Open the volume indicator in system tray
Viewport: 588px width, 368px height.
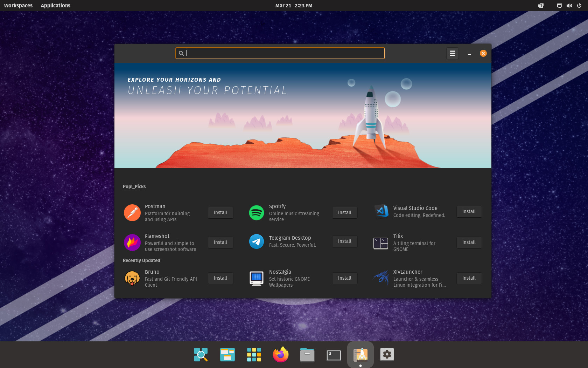pyautogui.click(x=569, y=6)
